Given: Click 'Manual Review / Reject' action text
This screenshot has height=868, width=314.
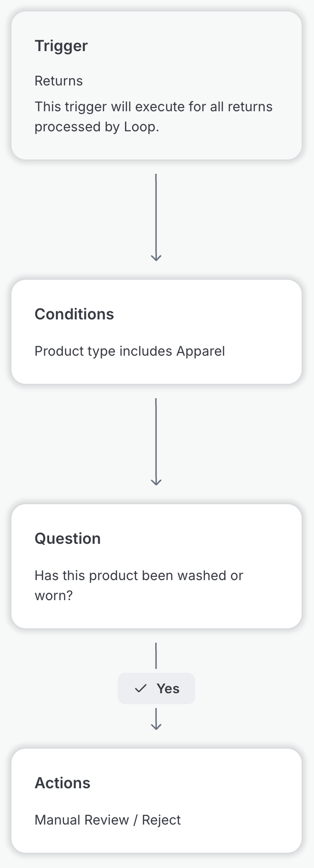Looking at the screenshot, I should pyautogui.click(x=107, y=820).
